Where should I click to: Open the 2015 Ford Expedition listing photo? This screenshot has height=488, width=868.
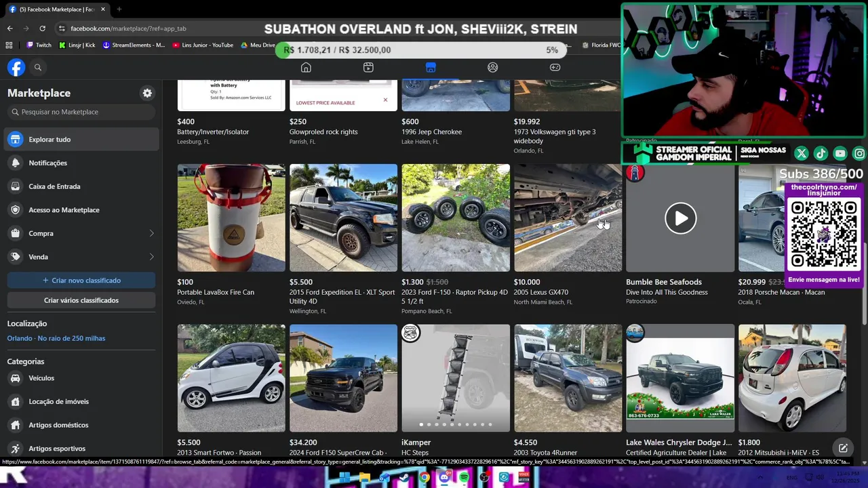(x=343, y=218)
